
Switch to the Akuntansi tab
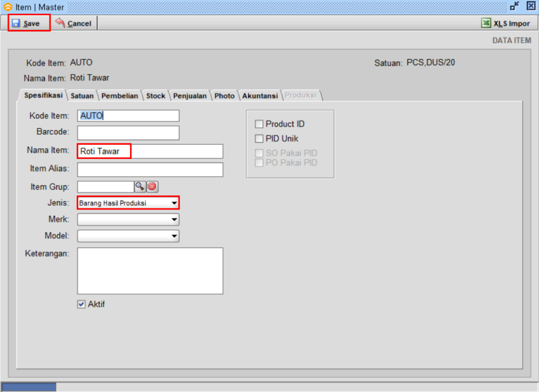click(x=260, y=96)
